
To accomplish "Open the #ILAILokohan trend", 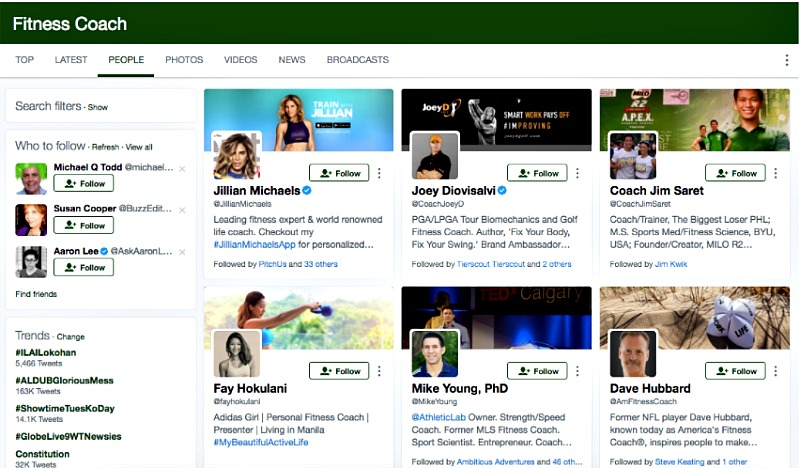I will point(45,353).
